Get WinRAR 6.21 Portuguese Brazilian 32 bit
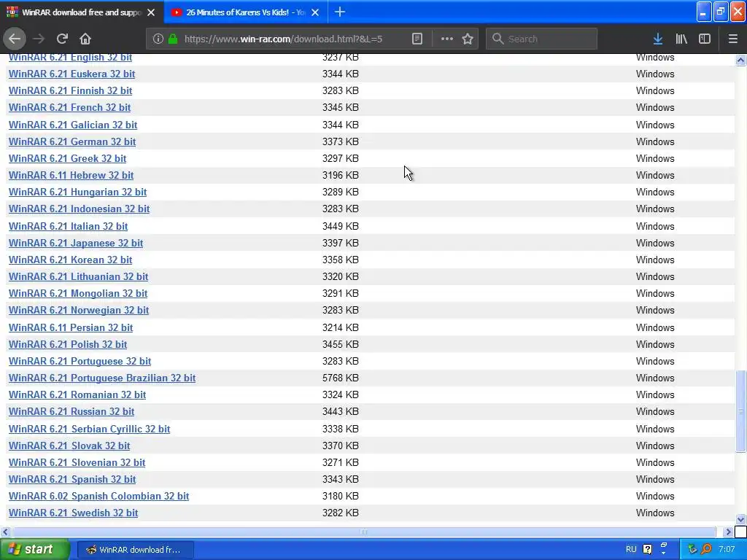The image size is (747, 560). coord(102,378)
